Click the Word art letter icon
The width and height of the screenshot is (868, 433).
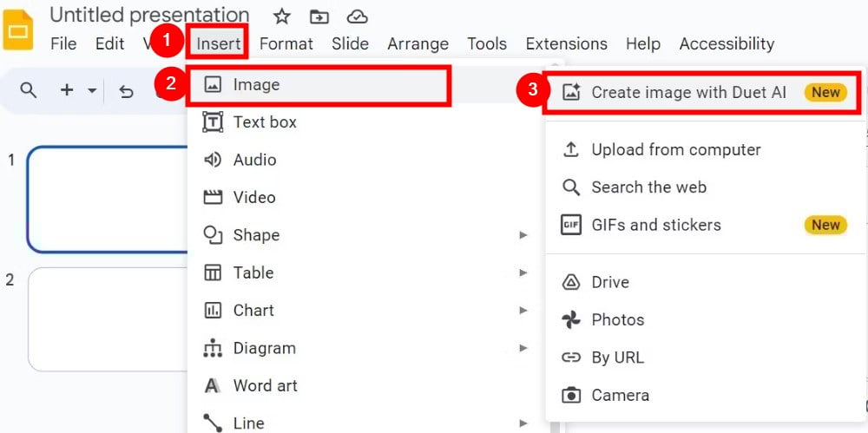click(213, 386)
